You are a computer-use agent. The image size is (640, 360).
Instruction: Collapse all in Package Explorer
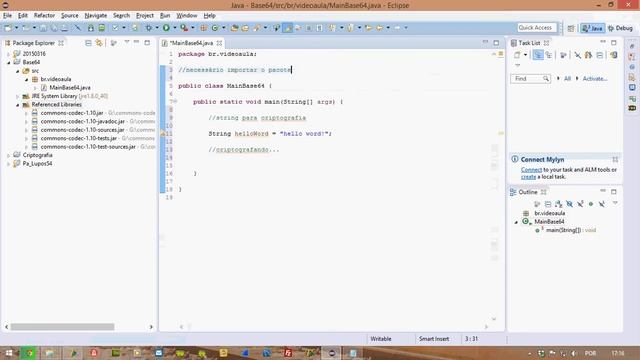pyautogui.click(x=88, y=43)
